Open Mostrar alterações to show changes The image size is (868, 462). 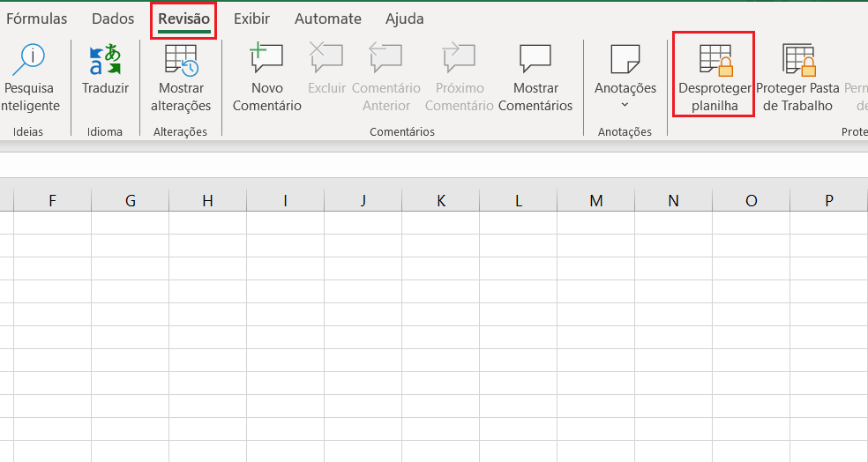click(181, 78)
